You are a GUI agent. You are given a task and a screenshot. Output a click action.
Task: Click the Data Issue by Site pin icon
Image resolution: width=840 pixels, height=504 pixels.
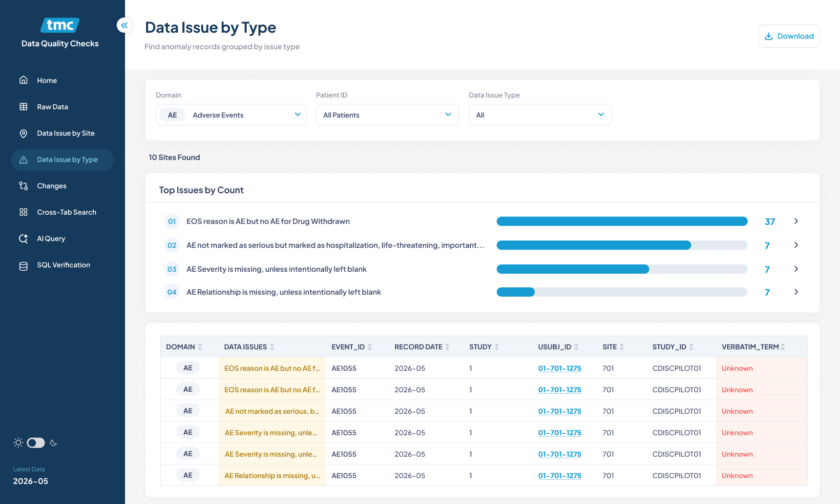point(23,133)
